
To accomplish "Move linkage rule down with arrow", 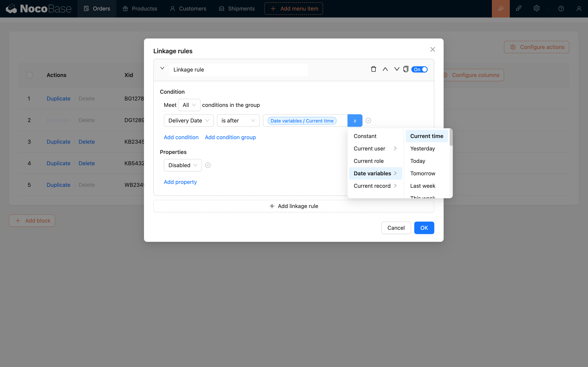I will tap(397, 69).
